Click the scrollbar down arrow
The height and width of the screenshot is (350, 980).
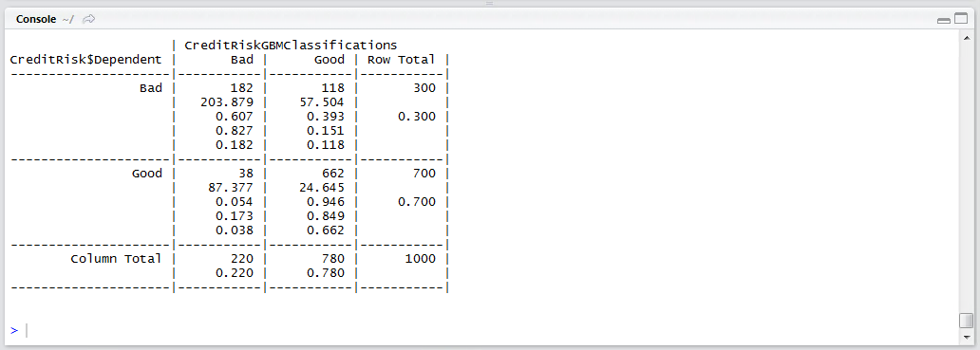click(967, 337)
